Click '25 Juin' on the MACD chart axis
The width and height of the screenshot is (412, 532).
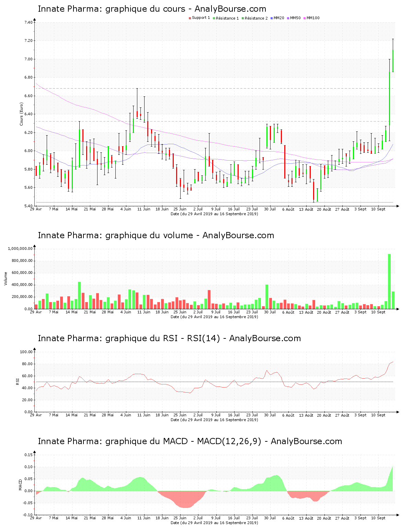point(180,518)
